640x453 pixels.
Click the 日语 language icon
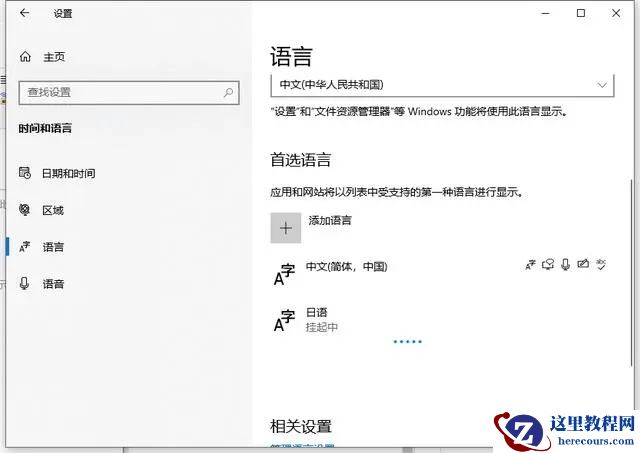coord(284,320)
